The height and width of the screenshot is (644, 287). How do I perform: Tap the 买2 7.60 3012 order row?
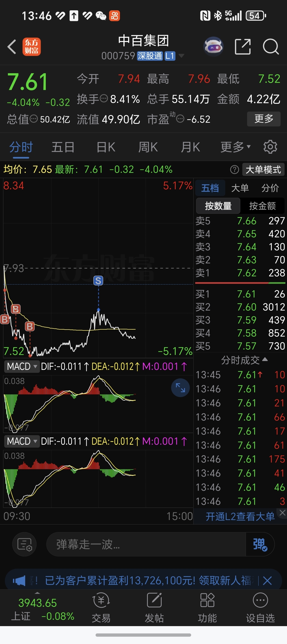(240, 307)
